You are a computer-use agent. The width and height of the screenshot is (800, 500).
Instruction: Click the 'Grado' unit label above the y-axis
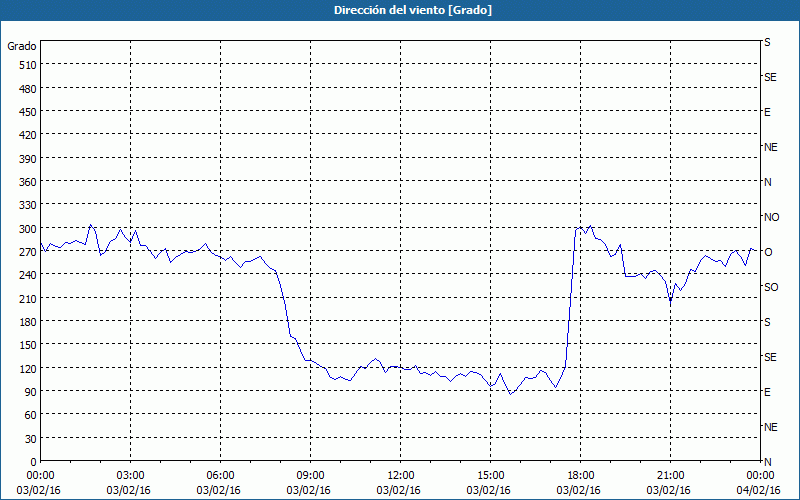pyautogui.click(x=22, y=46)
